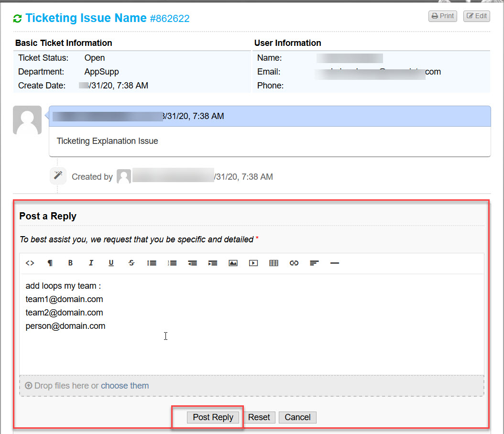Image resolution: width=504 pixels, height=434 pixels.
Task: Click the Post Reply button
Action: (213, 417)
